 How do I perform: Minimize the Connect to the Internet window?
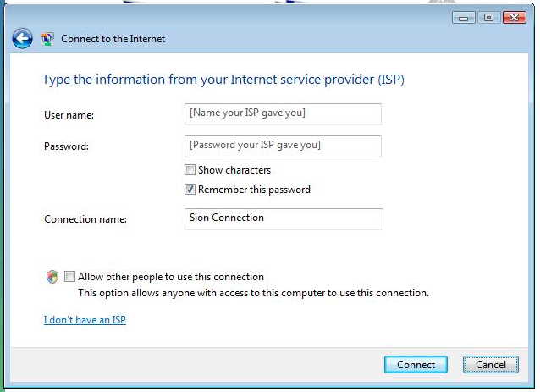(x=464, y=17)
